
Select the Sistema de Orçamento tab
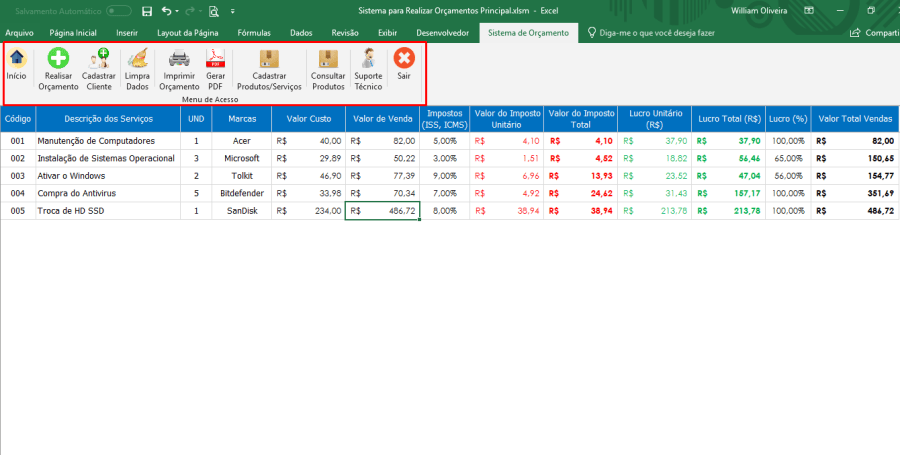[x=528, y=33]
